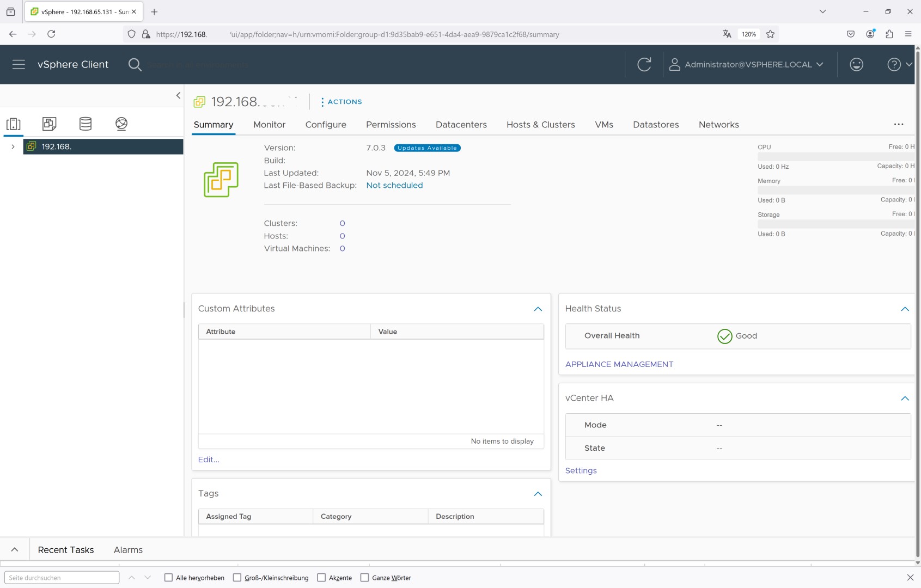Open a new browser tab
This screenshot has width=921, height=588.
point(154,11)
